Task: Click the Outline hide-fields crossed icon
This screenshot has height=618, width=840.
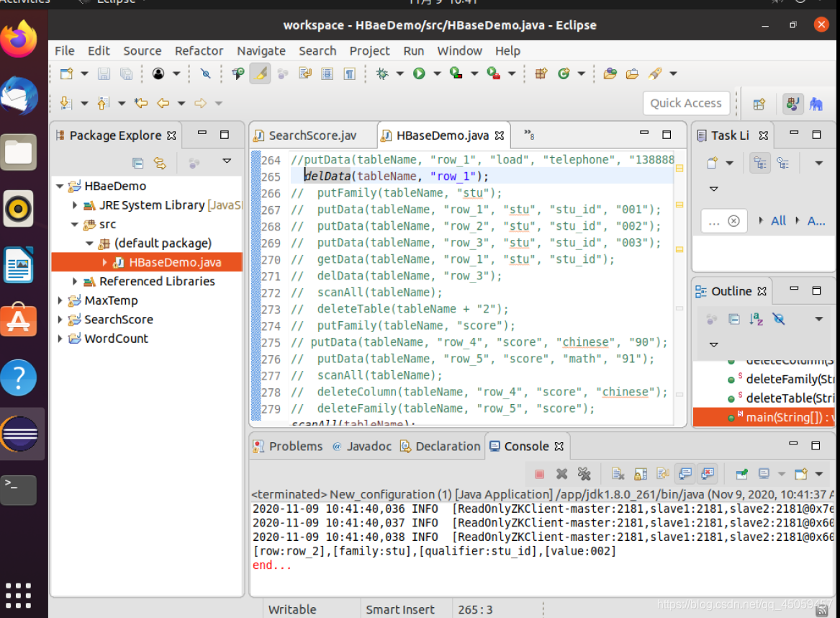Action: click(778, 320)
